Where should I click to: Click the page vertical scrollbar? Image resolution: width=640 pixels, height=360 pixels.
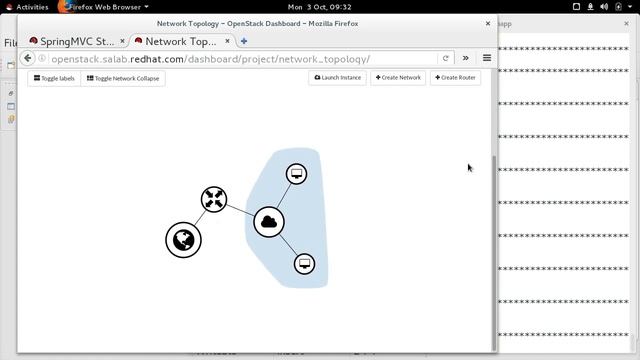point(494,252)
